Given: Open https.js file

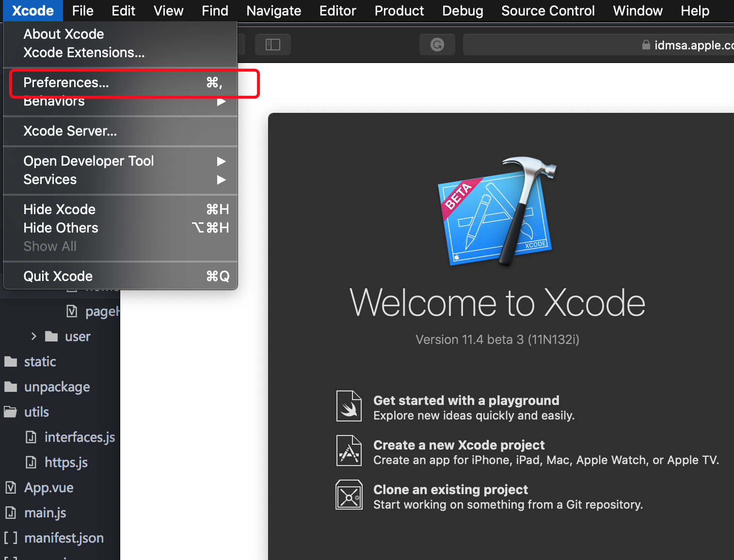Looking at the screenshot, I should 66,463.
